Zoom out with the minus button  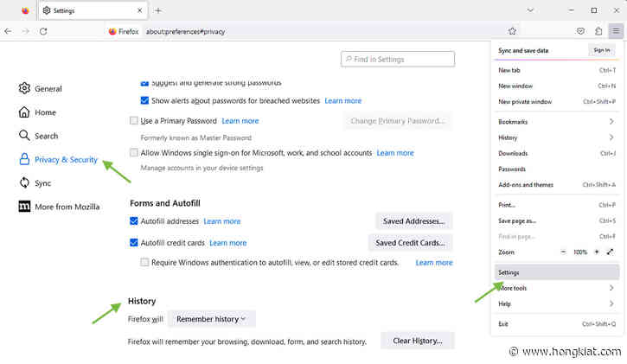point(563,252)
